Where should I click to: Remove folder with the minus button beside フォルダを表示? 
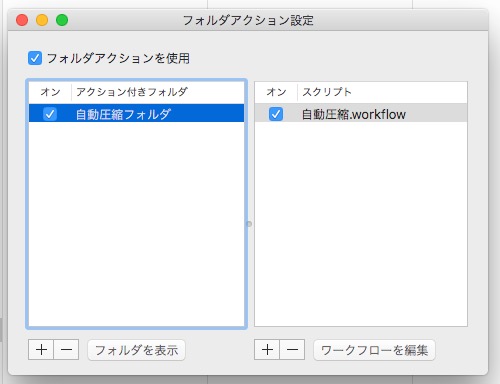[66, 350]
